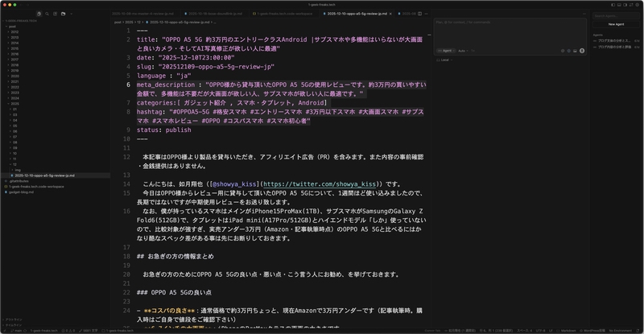This screenshot has height=334, width=644.
Task: Collapse the 1-GEEK-FREAKS.TECH explorer section
Action: [21, 21]
